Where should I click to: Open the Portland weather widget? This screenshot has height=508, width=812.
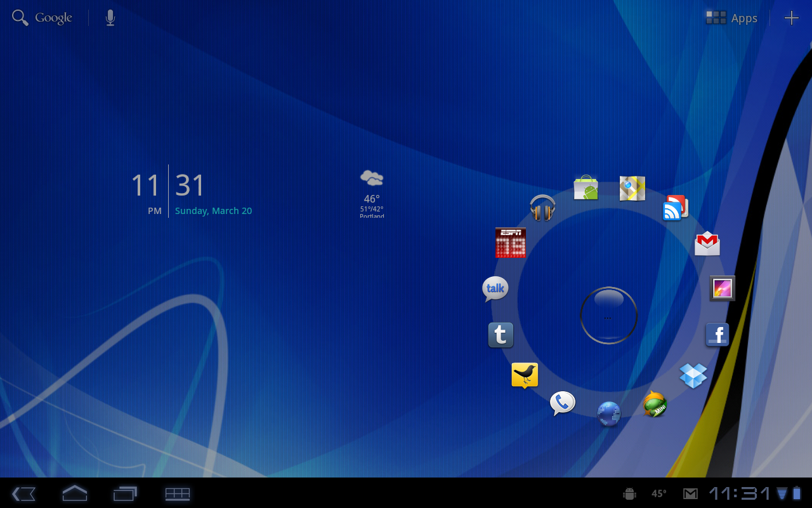point(372,194)
